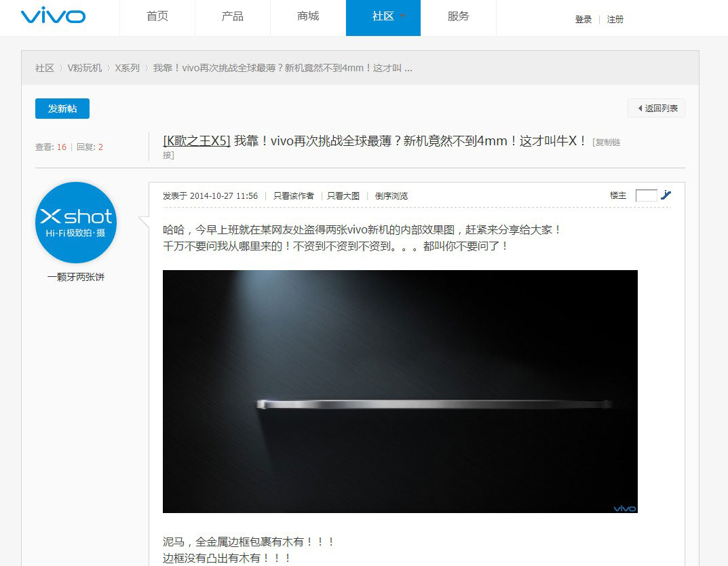
Task: Click the reply count 2
Action: pos(100,147)
